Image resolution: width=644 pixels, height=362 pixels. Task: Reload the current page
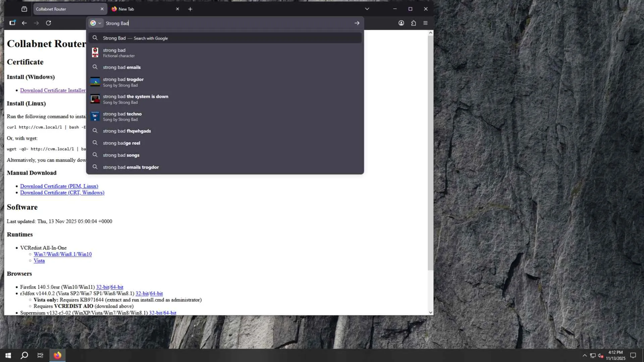(48, 23)
